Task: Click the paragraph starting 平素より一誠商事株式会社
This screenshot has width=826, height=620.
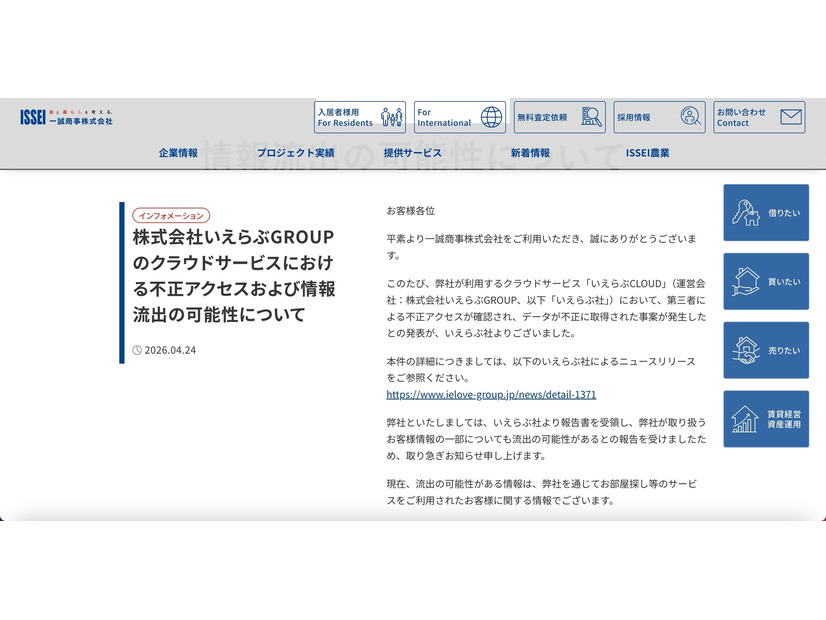Action: tap(542, 247)
